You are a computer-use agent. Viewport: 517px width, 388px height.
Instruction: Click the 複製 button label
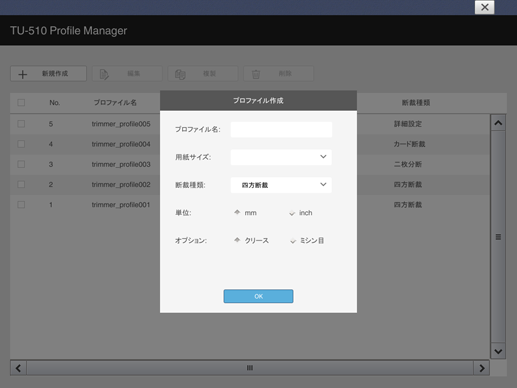(x=209, y=73)
